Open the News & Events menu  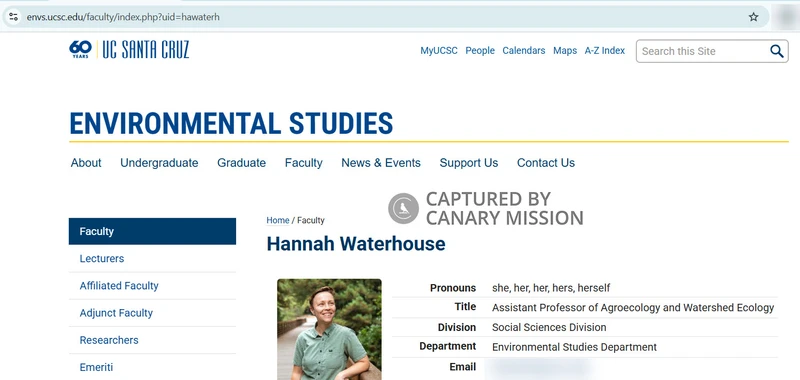tap(381, 163)
